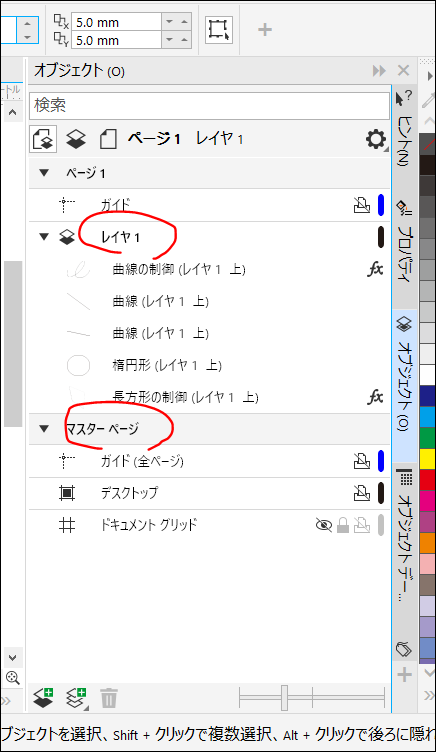Increase the Y duplicate distance spinner
The height and width of the screenshot is (752, 436).
[184, 40]
